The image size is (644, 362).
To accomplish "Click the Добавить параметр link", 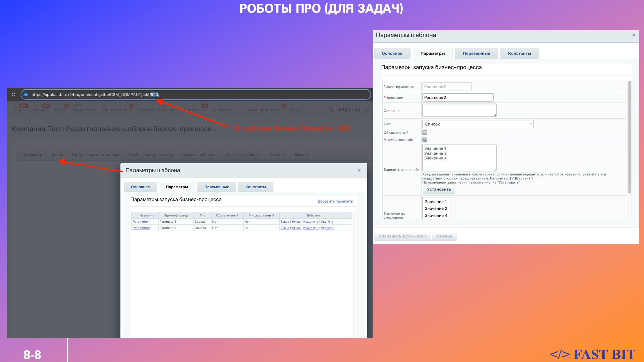I will coord(335,201).
